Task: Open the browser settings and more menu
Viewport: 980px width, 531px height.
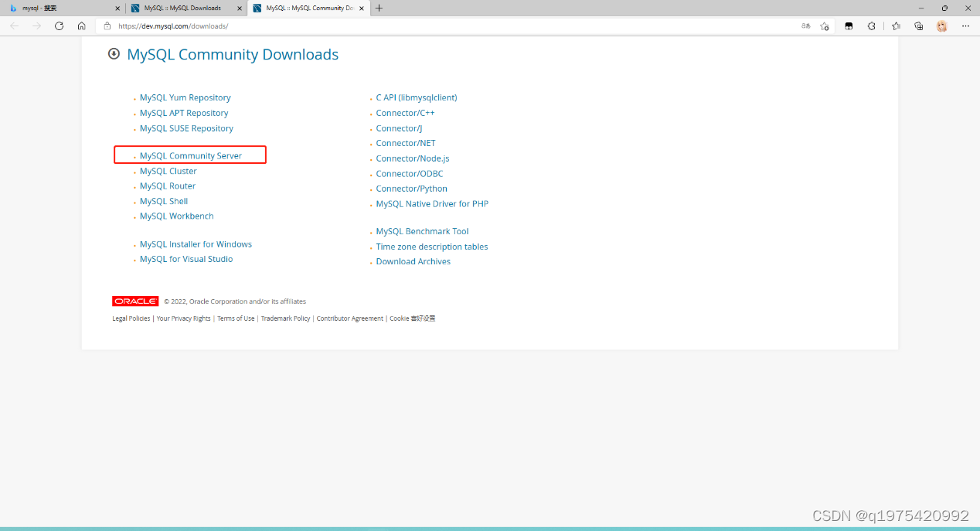Action: [x=965, y=26]
